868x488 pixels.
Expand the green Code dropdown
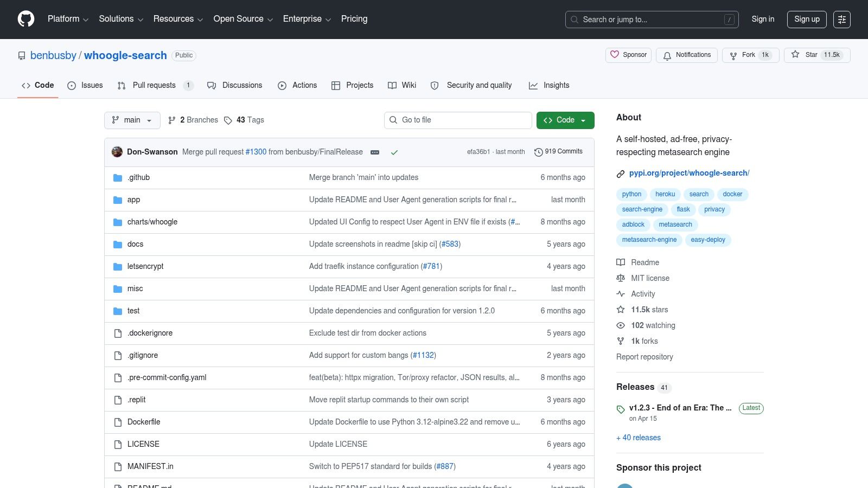click(565, 120)
